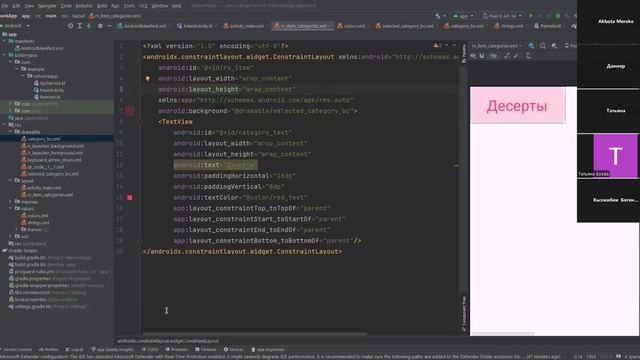The width and height of the screenshot is (640, 360).
Task: Toggle the view options eye icon in preview
Action: point(473,56)
